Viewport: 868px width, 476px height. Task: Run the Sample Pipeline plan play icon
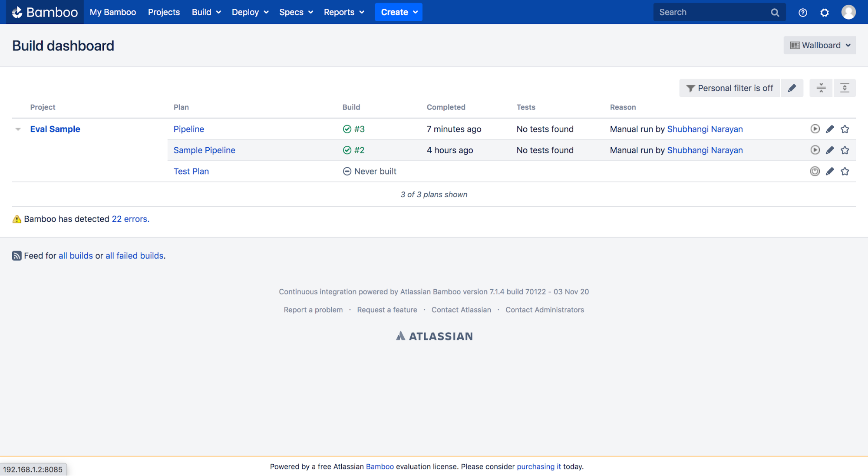pos(815,150)
